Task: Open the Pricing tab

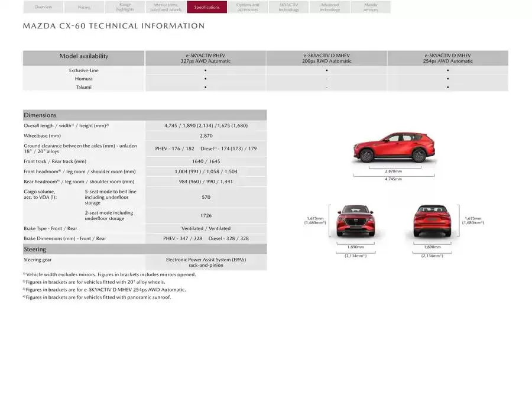Action: pyautogui.click(x=83, y=7)
